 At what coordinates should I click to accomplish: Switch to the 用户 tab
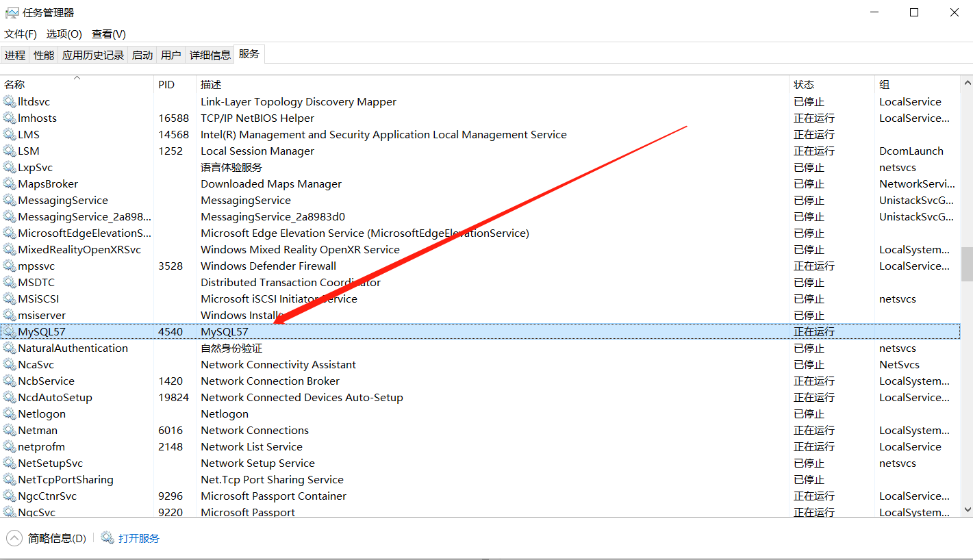point(171,55)
